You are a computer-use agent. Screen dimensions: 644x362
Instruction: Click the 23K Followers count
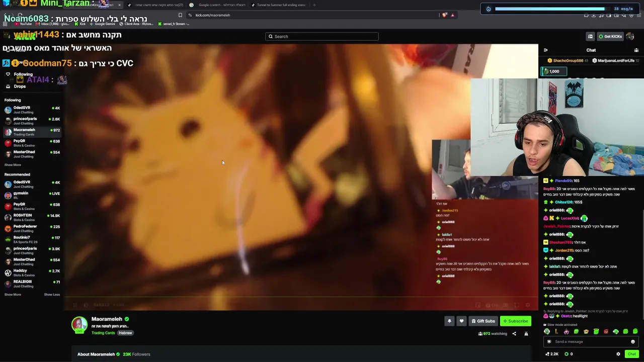(136, 354)
